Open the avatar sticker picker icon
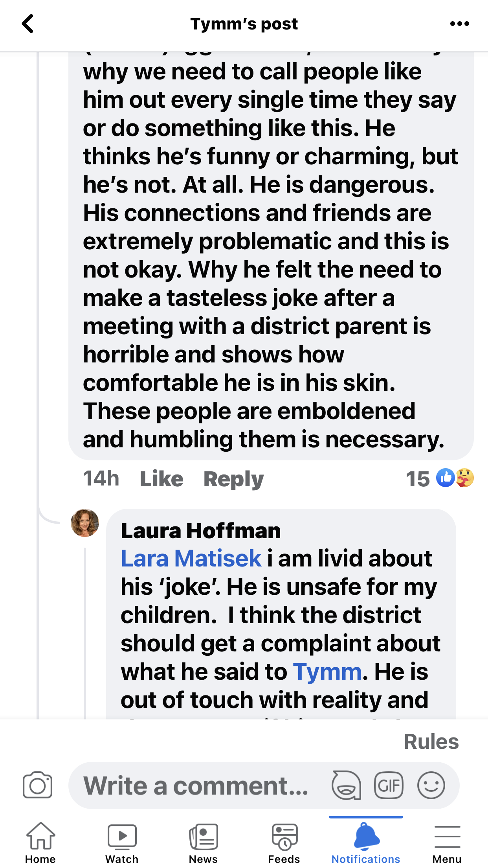The height and width of the screenshot is (868, 488). [346, 785]
